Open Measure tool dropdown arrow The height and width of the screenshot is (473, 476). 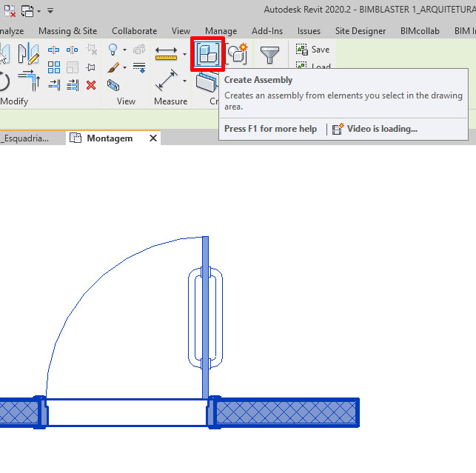click(x=184, y=54)
